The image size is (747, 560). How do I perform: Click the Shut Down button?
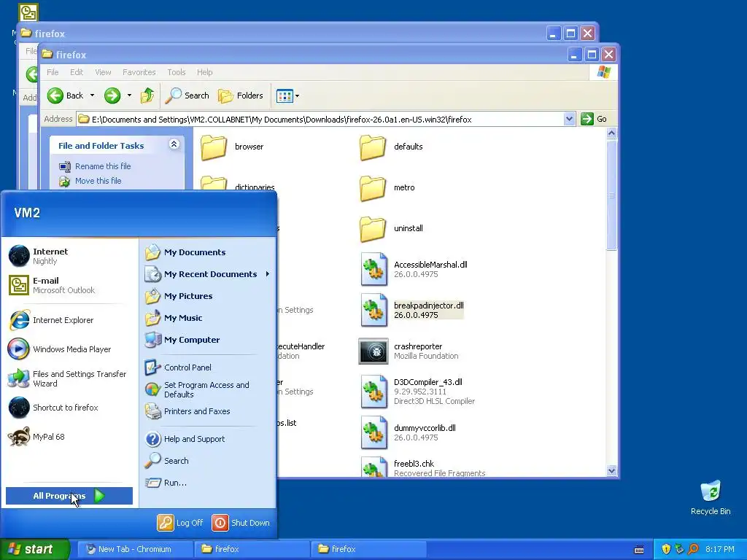pyautogui.click(x=241, y=523)
